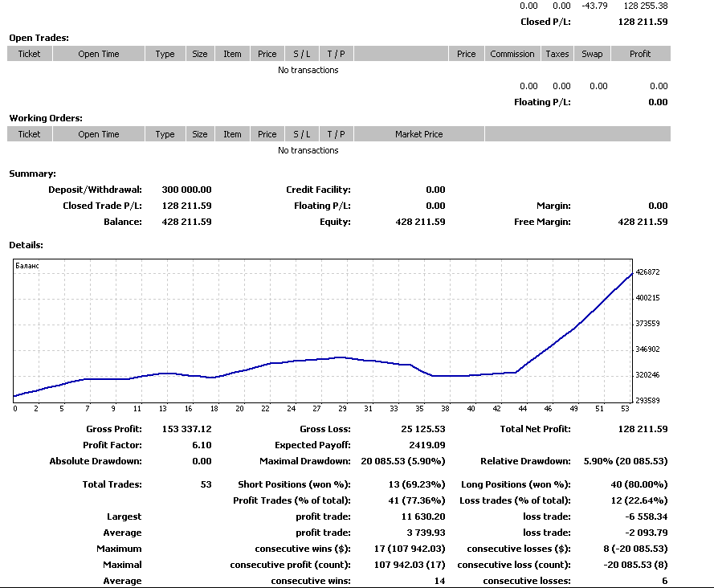Click the average consecutive wins value 14
Image resolution: width=714 pixels, height=588 pixels.
pyautogui.click(x=439, y=581)
